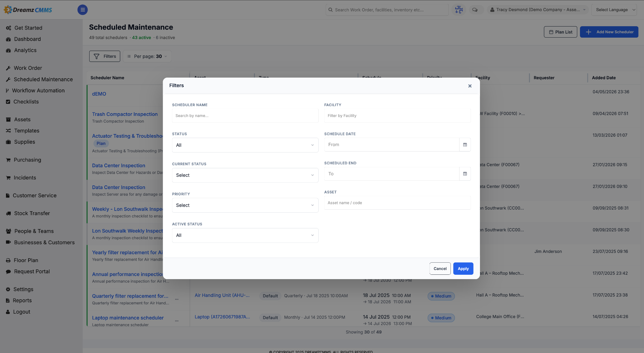Expand the Status dropdown in Filters

tap(245, 145)
